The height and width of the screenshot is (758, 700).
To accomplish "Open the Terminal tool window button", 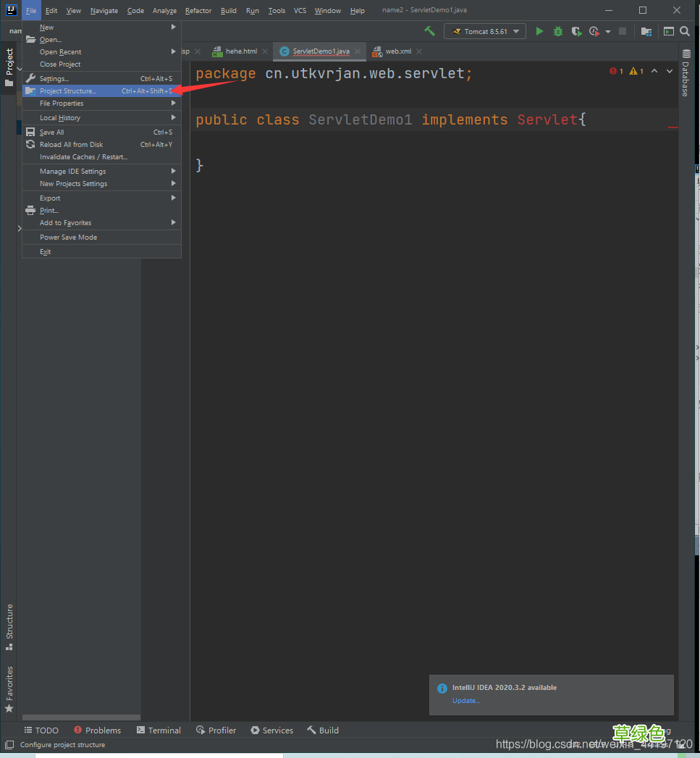I will pyautogui.click(x=159, y=730).
